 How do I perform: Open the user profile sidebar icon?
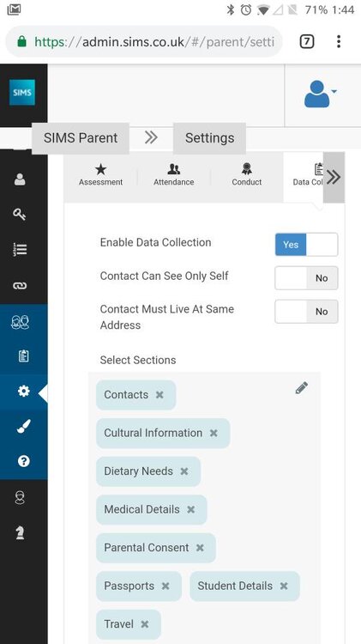tap(20, 179)
